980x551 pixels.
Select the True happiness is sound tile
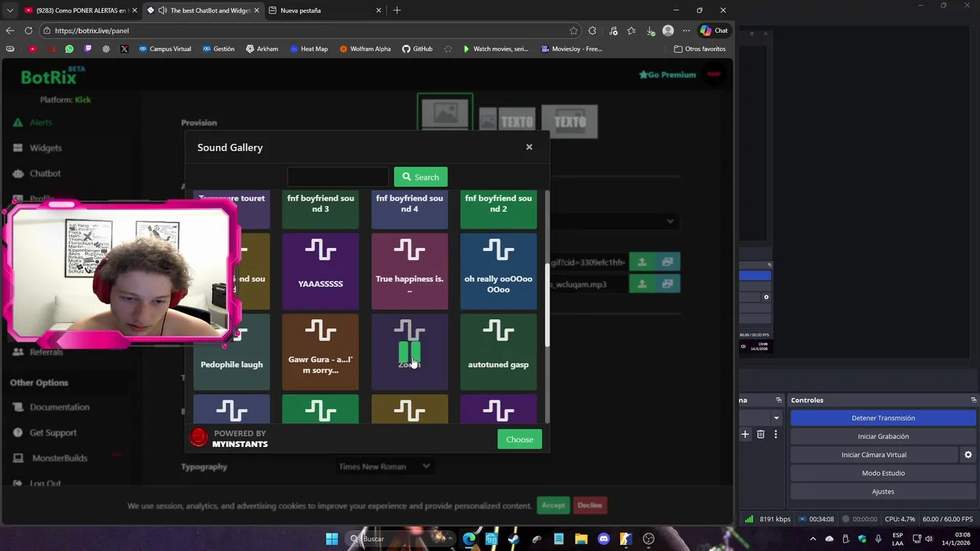point(410,271)
